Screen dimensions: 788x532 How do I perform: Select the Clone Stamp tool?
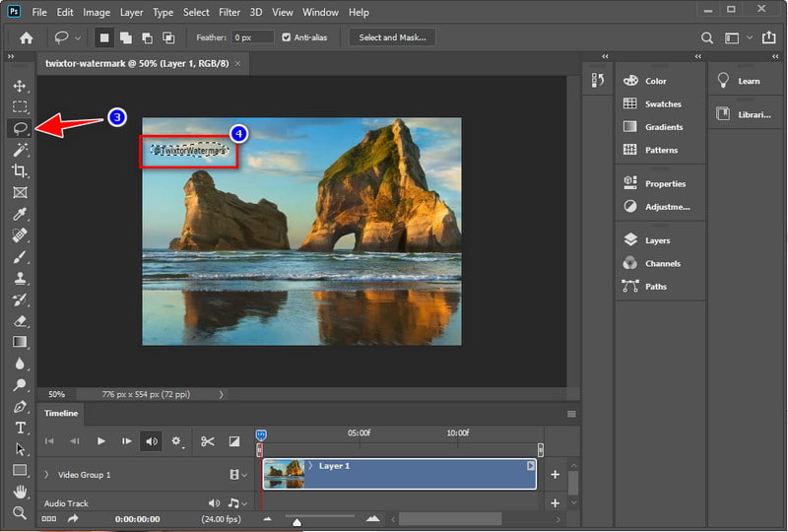click(20, 278)
